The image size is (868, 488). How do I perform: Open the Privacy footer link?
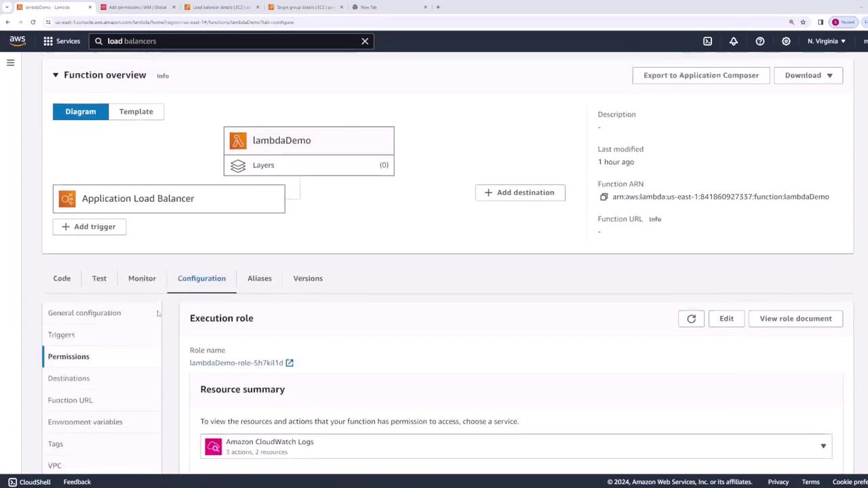pyautogui.click(x=778, y=482)
